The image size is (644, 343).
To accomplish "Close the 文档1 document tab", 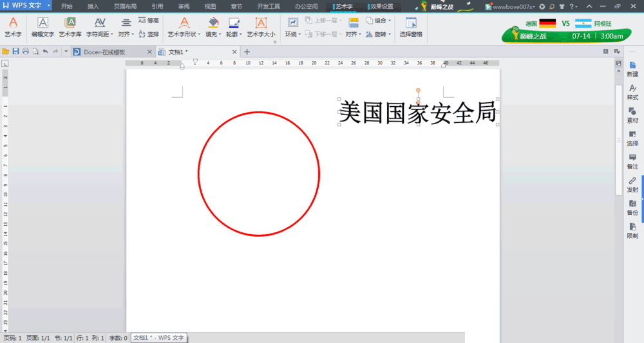I will coord(234,52).
